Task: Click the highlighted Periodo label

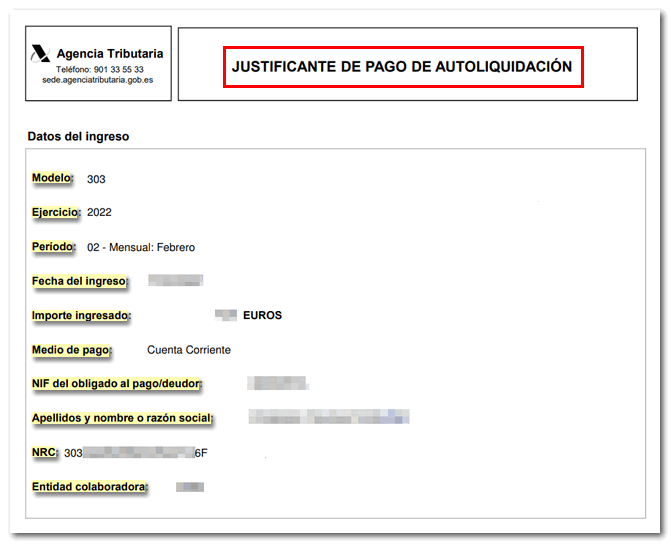Action: click(x=53, y=246)
